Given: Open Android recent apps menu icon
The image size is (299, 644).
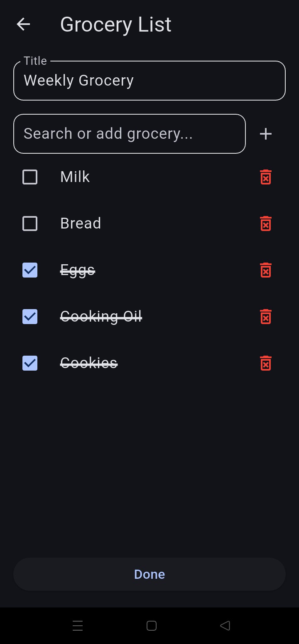Looking at the screenshot, I should coord(78,626).
